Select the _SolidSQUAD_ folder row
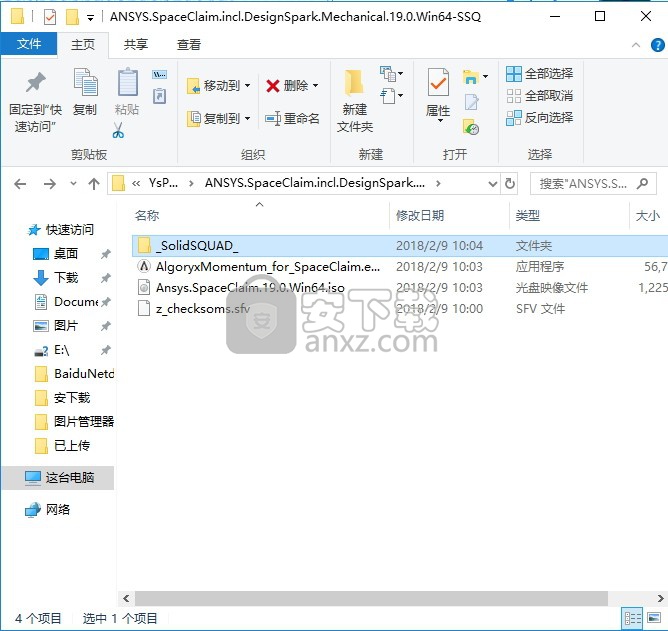This screenshot has width=668, height=631. pyautogui.click(x=400, y=246)
